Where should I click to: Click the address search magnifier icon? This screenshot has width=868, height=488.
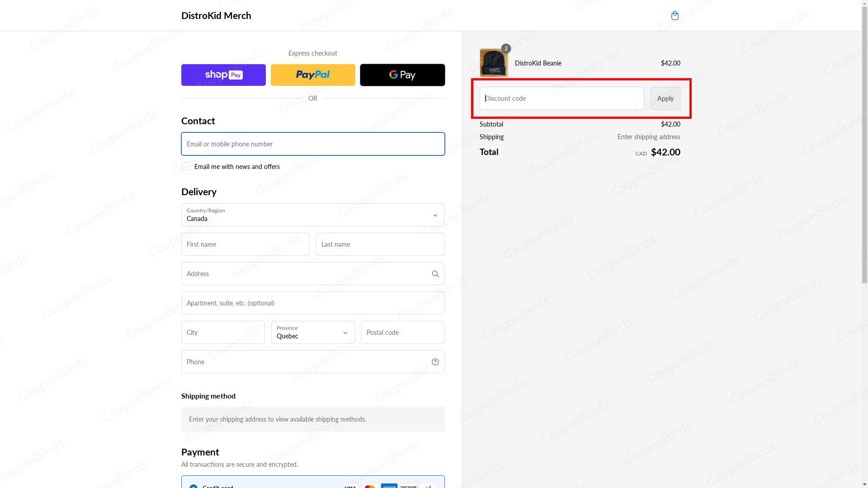click(x=435, y=274)
